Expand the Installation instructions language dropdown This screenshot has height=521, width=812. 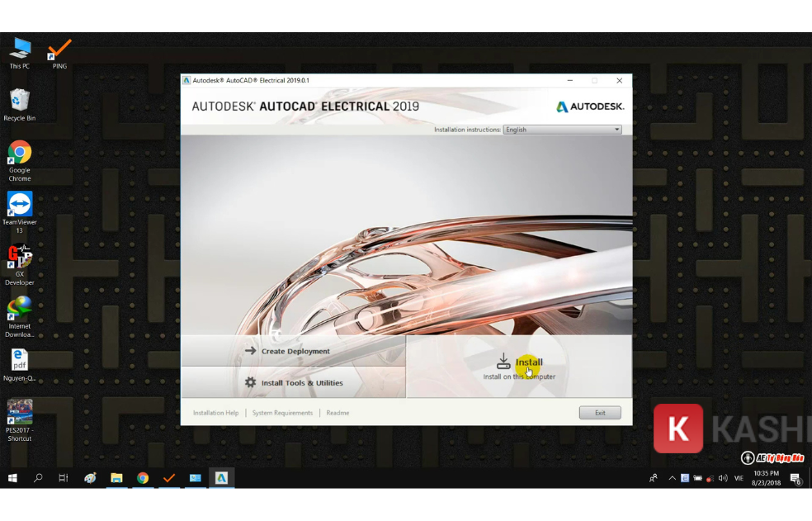pyautogui.click(x=562, y=130)
